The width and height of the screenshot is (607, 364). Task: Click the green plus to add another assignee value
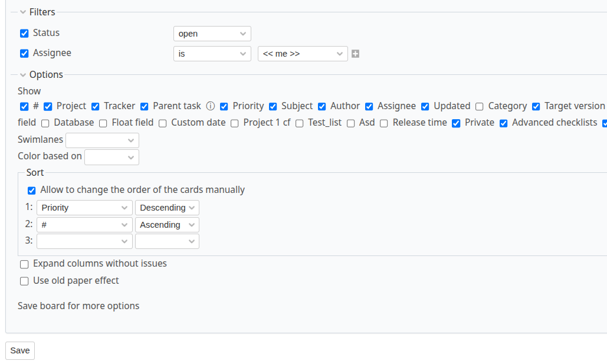click(355, 53)
